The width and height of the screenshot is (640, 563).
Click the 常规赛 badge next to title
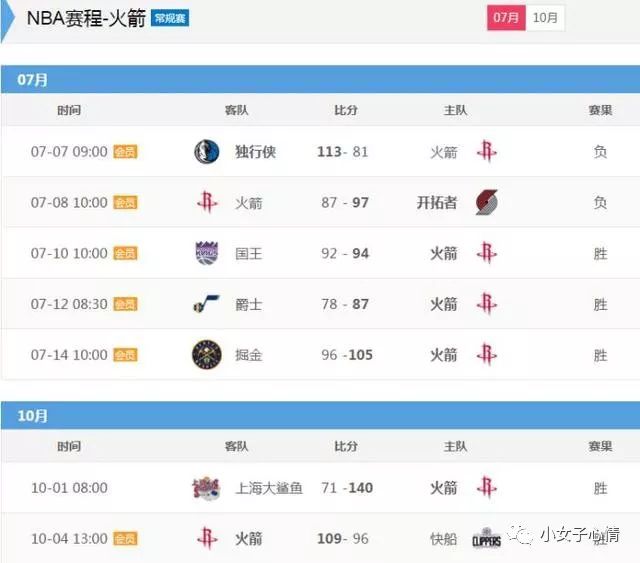(x=170, y=18)
